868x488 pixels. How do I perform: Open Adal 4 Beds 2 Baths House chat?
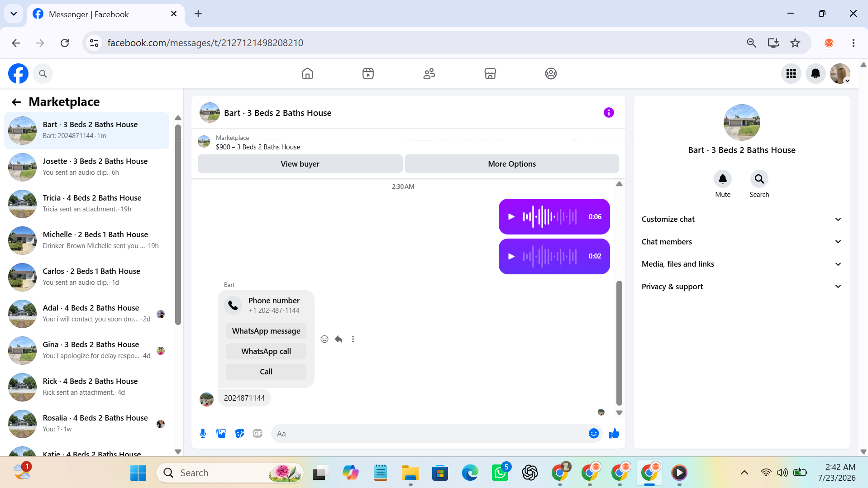[x=86, y=314]
